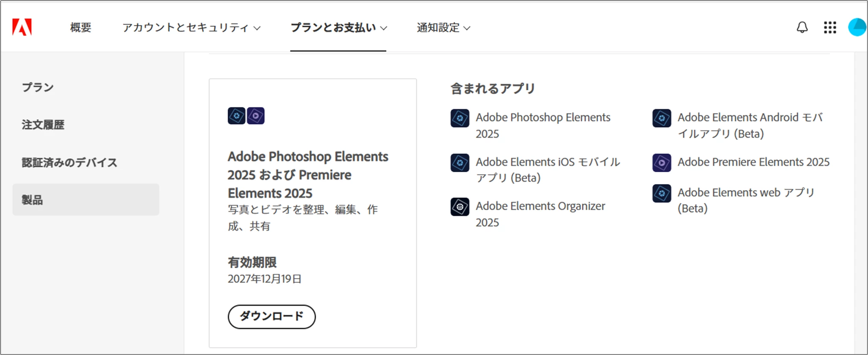
Task: Click the 含まれるアプリ heading
Action: [x=493, y=89]
